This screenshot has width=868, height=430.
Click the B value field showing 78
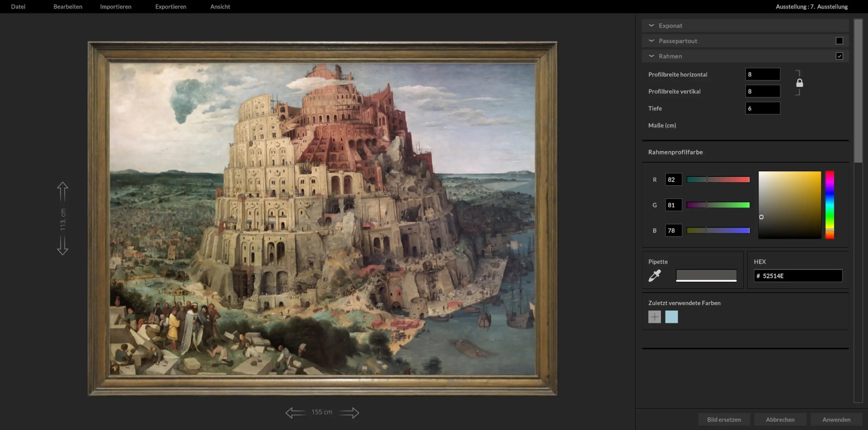674,231
